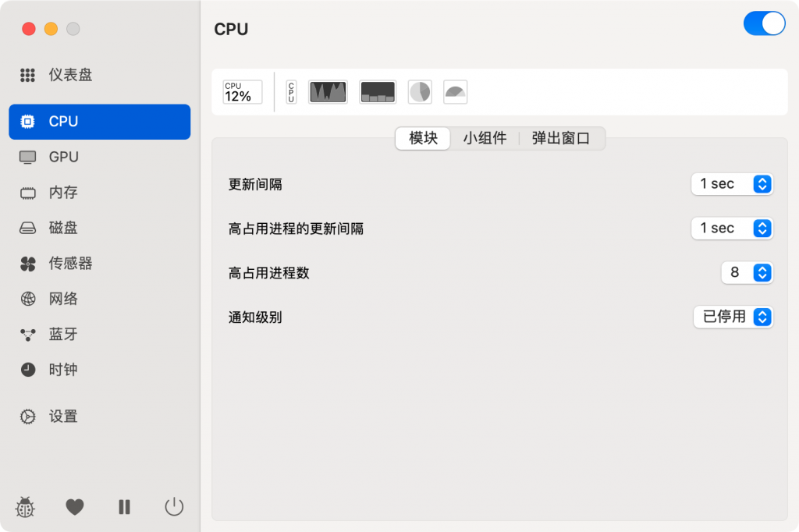
Task: Switch to the 小组件 tab
Action: click(485, 138)
